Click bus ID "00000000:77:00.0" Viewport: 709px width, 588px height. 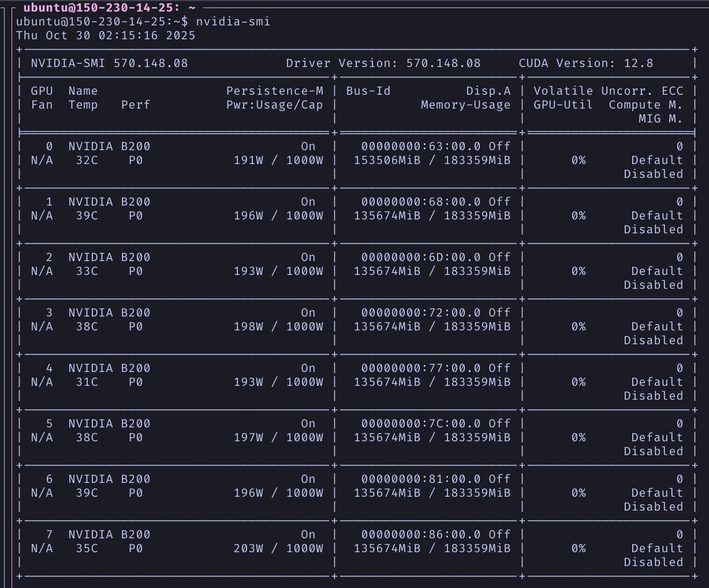click(421, 368)
